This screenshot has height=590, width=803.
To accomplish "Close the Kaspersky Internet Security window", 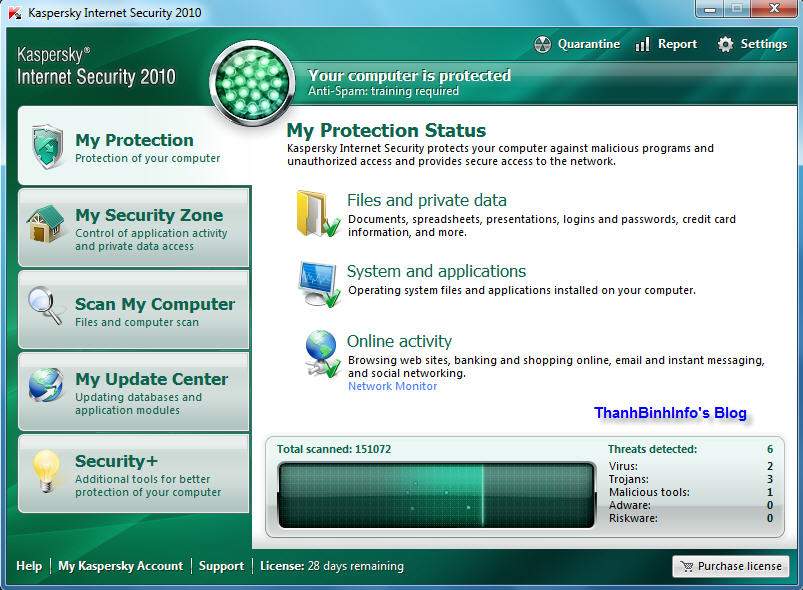I will 774,9.
